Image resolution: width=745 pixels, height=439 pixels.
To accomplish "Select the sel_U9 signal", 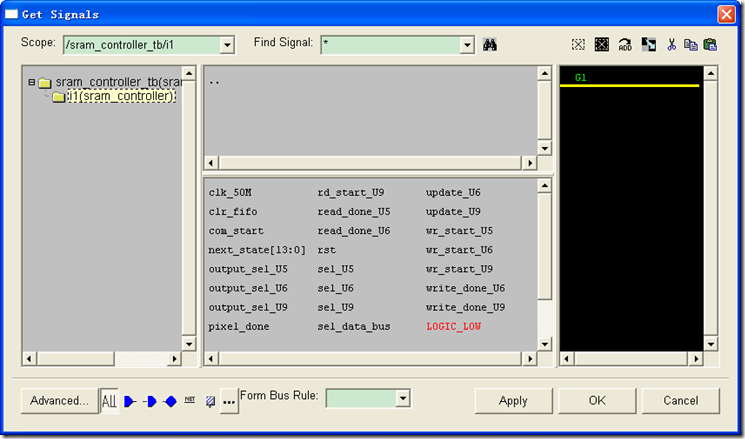I will pyautogui.click(x=335, y=307).
